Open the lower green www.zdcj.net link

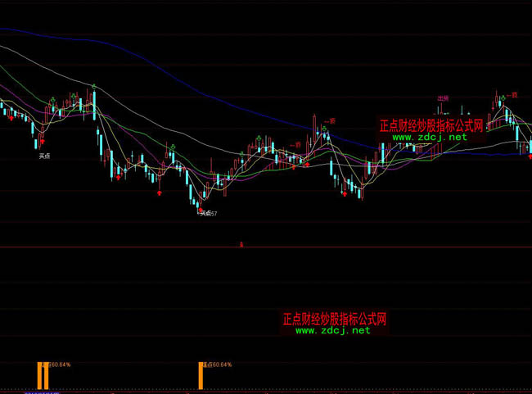point(332,330)
